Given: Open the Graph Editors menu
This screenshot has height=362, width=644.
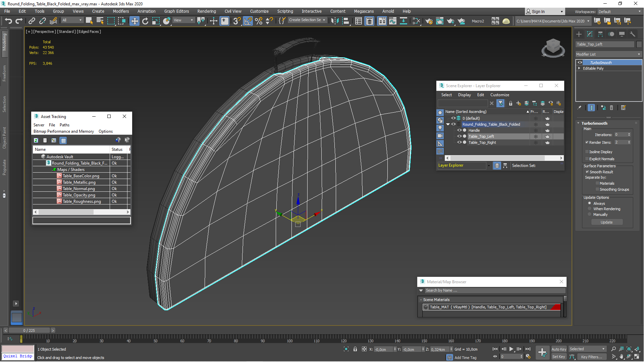Looking at the screenshot, I should [176, 11].
